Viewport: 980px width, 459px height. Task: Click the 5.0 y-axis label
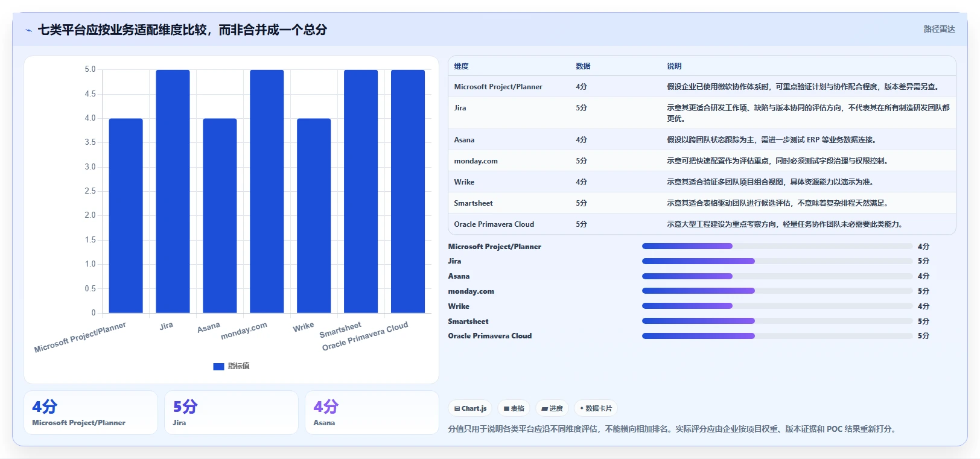90,69
